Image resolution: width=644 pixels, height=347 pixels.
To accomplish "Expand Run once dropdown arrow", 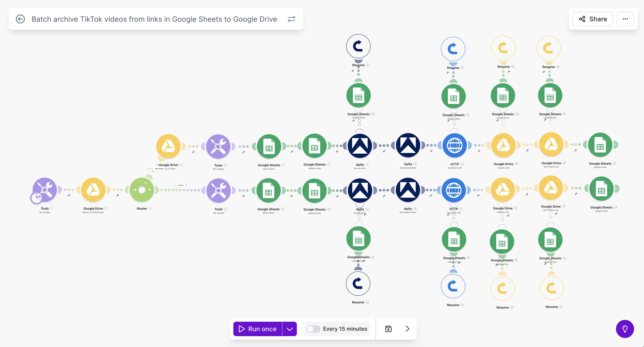I will click(289, 329).
